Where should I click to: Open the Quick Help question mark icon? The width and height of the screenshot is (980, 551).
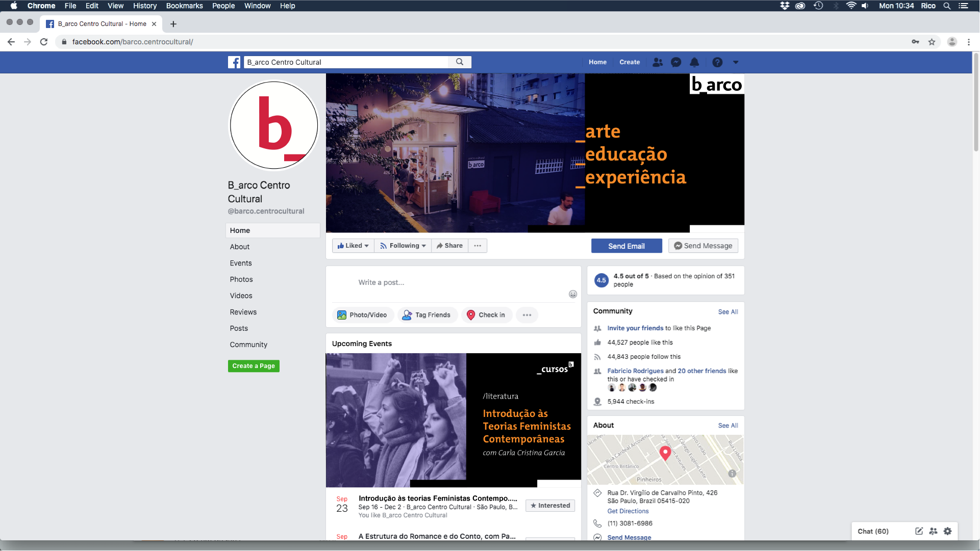pyautogui.click(x=717, y=62)
